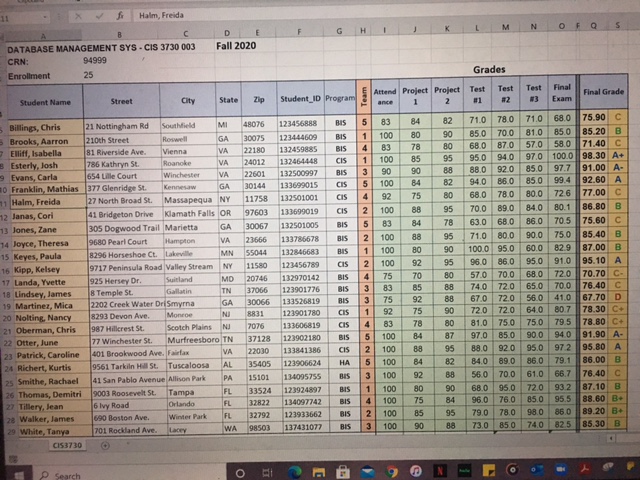Select column F header
The width and height of the screenshot is (640, 480).
[x=299, y=32]
